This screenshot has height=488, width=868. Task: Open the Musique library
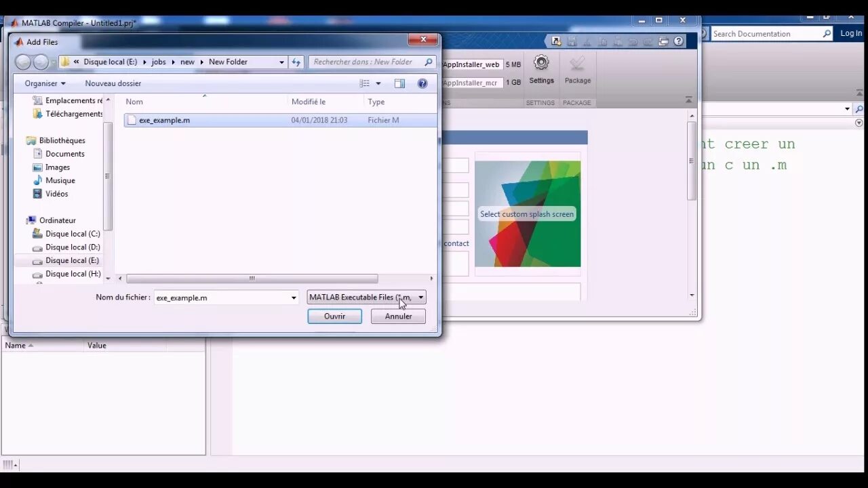click(x=54, y=180)
